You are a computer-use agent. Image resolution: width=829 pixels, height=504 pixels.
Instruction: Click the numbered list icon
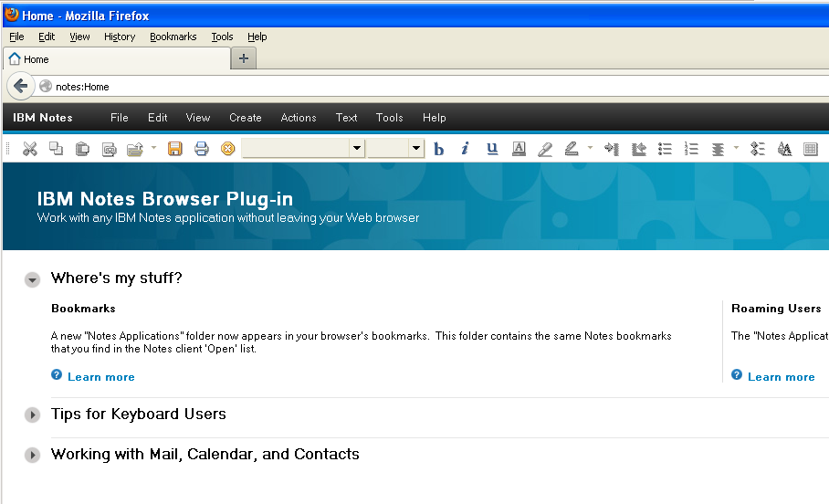point(691,149)
